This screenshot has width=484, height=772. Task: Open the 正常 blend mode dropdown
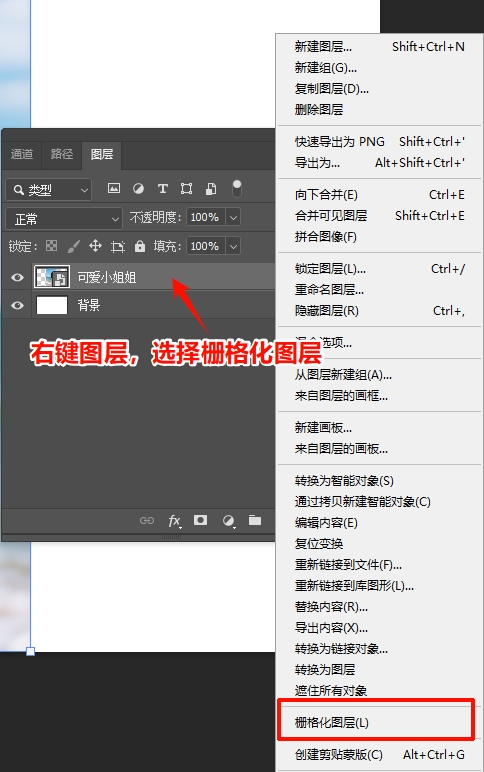click(x=64, y=219)
